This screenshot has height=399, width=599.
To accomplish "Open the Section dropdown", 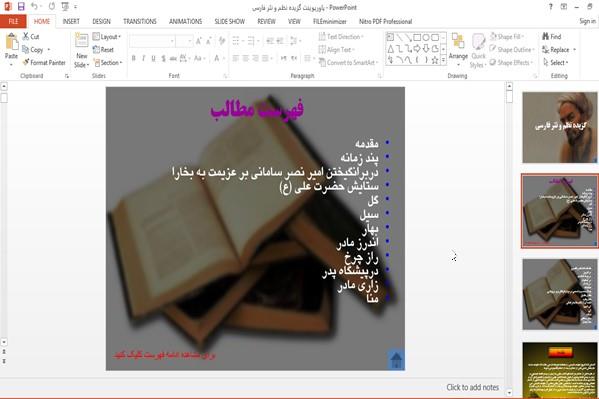I will (x=108, y=62).
